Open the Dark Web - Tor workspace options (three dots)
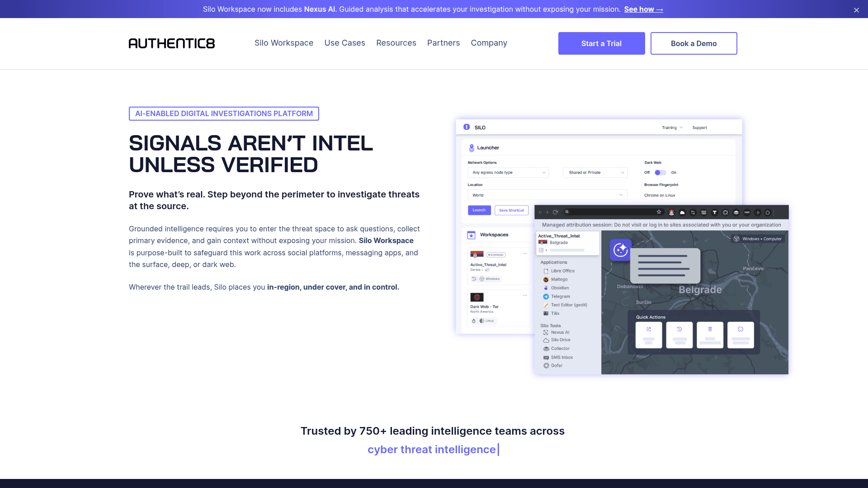The image size is (868, 488). point(525,295)
